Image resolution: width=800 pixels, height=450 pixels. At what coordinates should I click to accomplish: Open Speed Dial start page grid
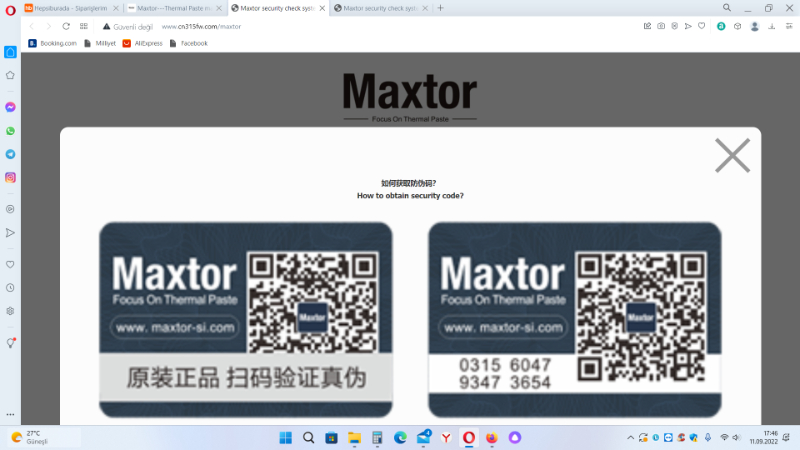[84, 26]
